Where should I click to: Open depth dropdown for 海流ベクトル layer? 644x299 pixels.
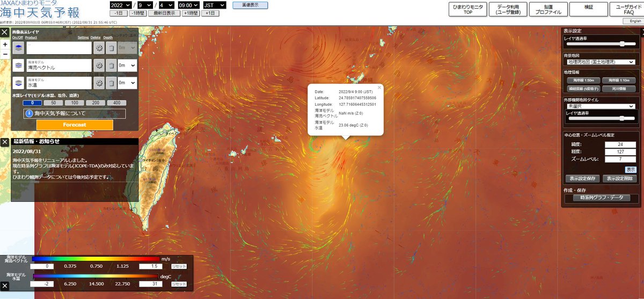pos(127,65)
